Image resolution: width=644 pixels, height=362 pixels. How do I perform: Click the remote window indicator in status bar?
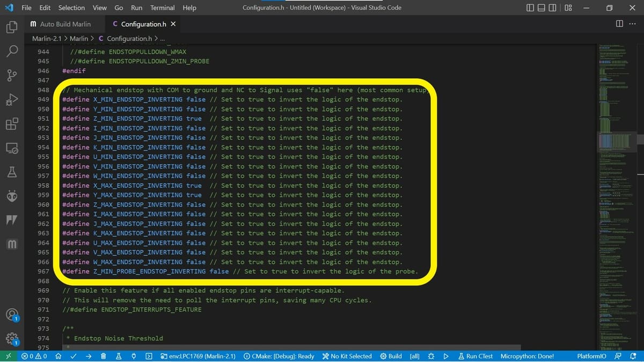8,356
